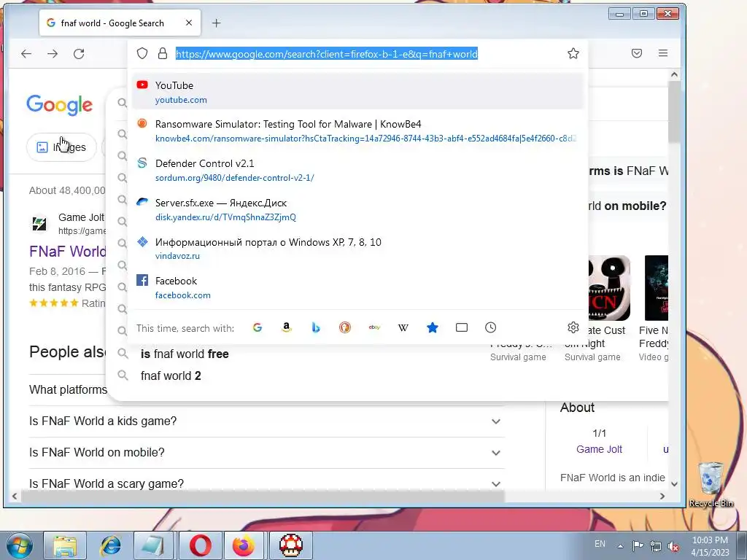The image size is (747, 560).
Task: Open a new tab with the plus button
Action: click(x=216, y=23)
